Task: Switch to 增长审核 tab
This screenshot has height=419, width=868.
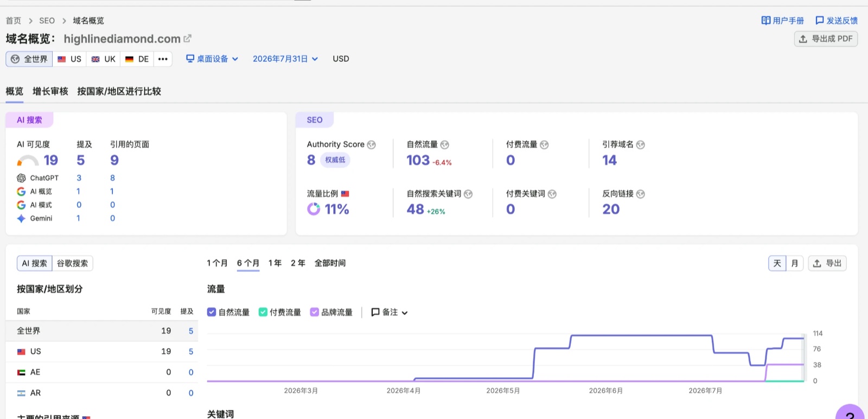Action: tap(50, 91)
